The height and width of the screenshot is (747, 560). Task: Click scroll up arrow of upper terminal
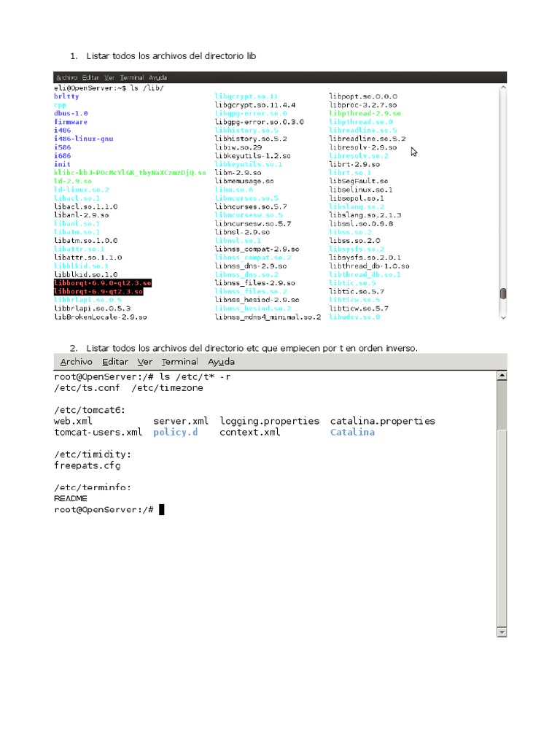[x=503, y=88]
